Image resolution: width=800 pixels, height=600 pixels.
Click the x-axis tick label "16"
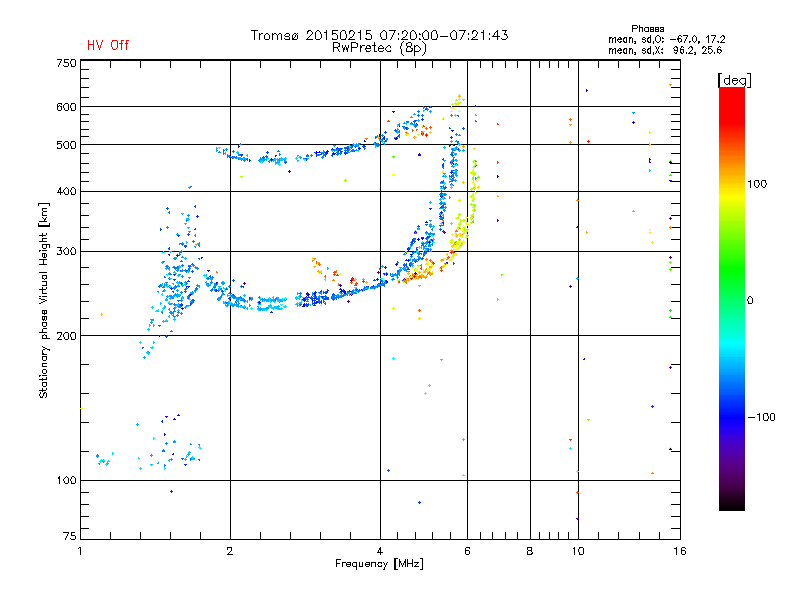point(680,551)
